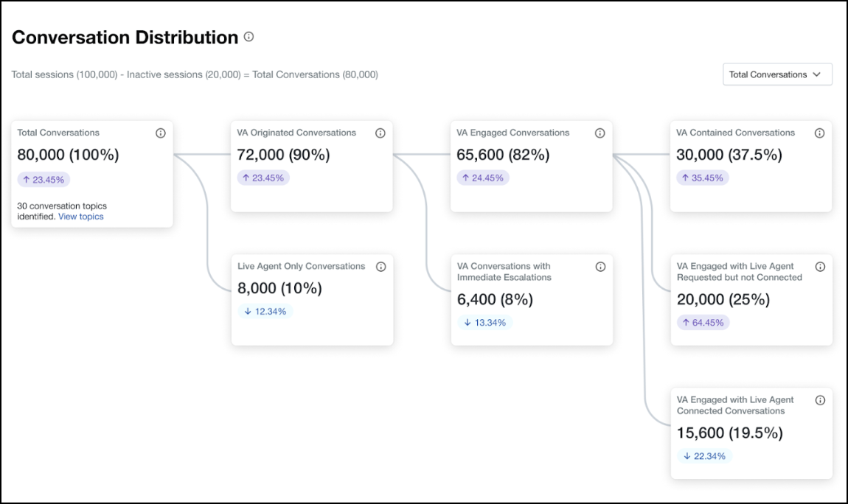This screenshot has width=848, height=504.
Task: Click info icon beside Conversation Distribution title
Action: click(x=249, y=37)
